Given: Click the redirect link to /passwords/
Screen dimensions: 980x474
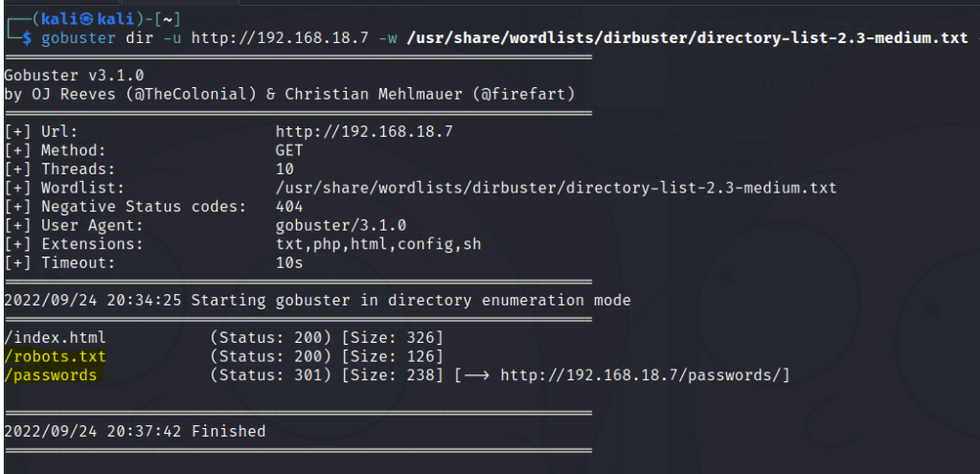Looking at the screenshot, I should pos(645,375).
